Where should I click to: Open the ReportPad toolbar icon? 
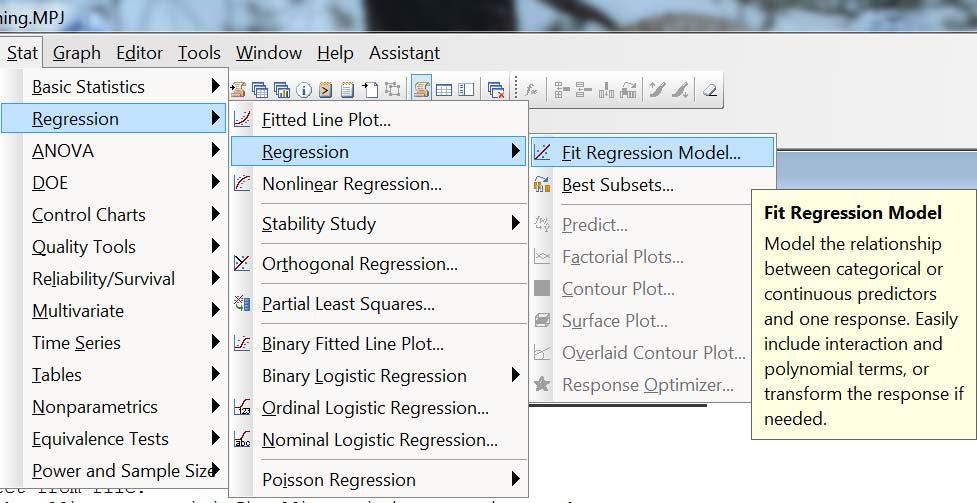tap(347, 90)
